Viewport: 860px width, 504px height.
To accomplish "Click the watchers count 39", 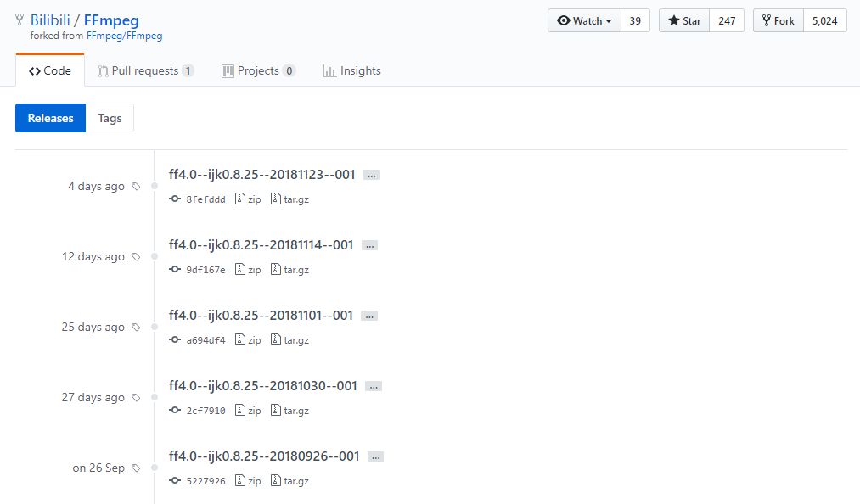I will [x=635, y=21].
